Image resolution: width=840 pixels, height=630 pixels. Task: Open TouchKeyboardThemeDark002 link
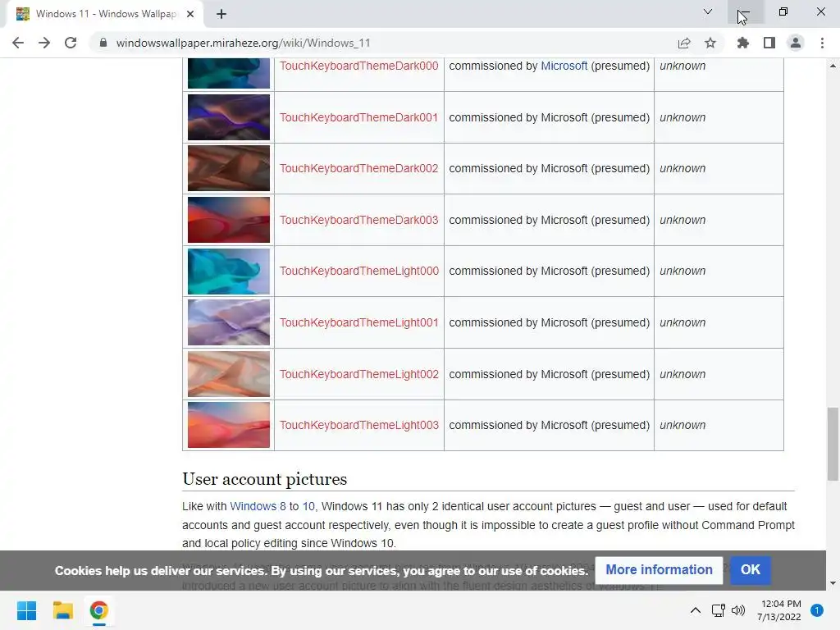click(359, 168)
